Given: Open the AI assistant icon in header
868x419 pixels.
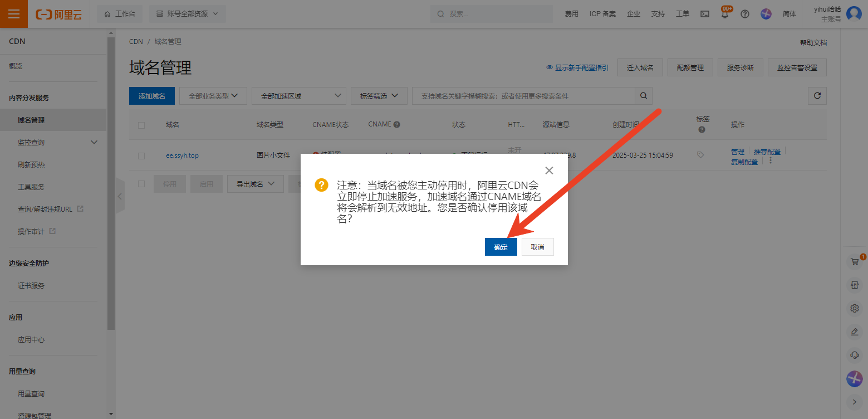Looking at the screenshot, I should tap(766, 14).
